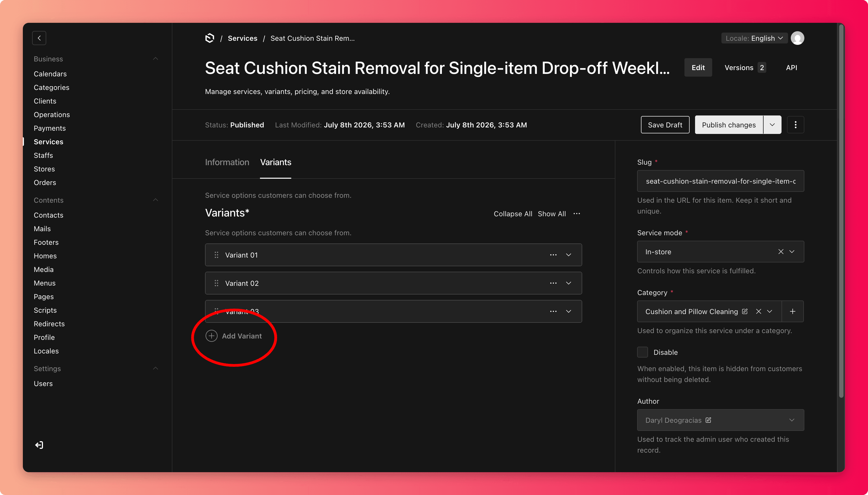
Task: Open Contacts in sidebar
Action: pyautogui.click(x=48, y=215)
